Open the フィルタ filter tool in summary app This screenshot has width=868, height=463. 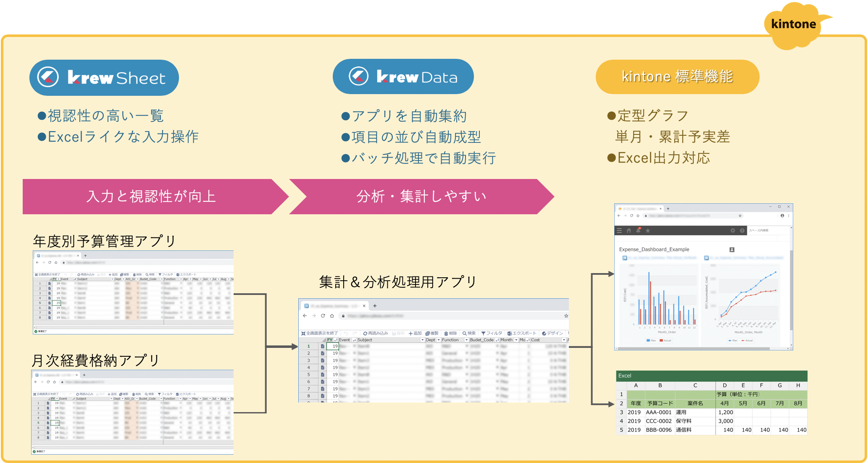tap(484, 333)
